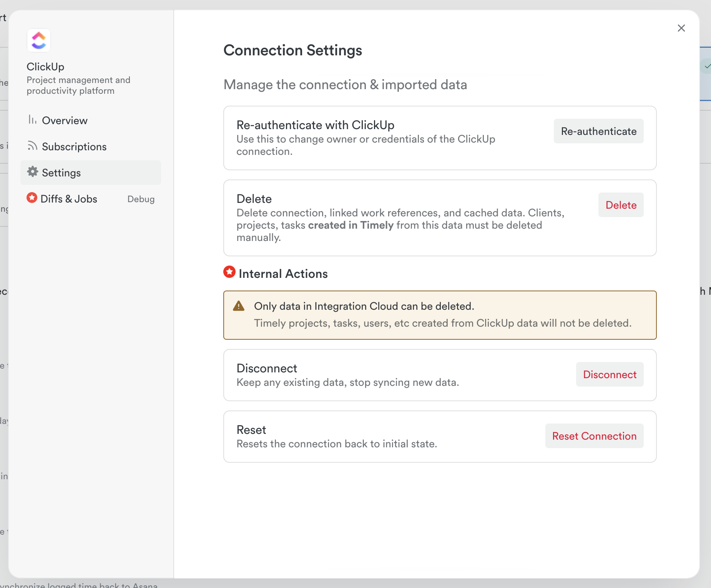The image size is (711, 588).
Task: Click the Internal Actions star icon
Action: pos(229,272)
